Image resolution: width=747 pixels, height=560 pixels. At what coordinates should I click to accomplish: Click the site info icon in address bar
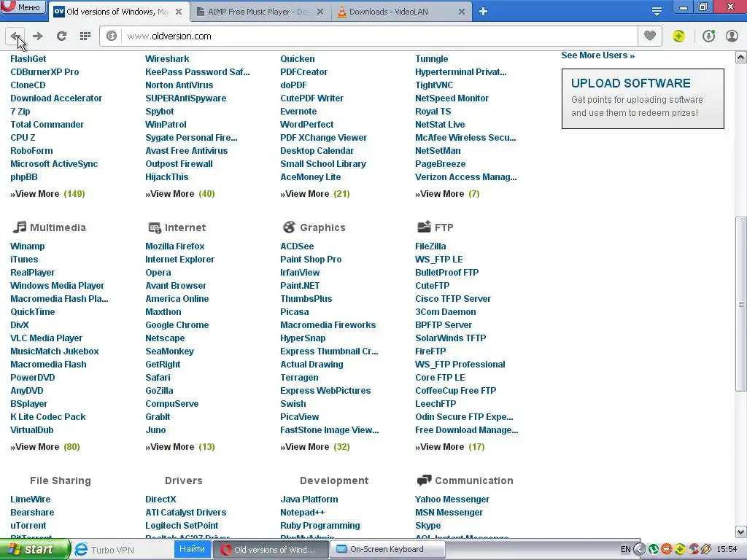pos(112,36)
